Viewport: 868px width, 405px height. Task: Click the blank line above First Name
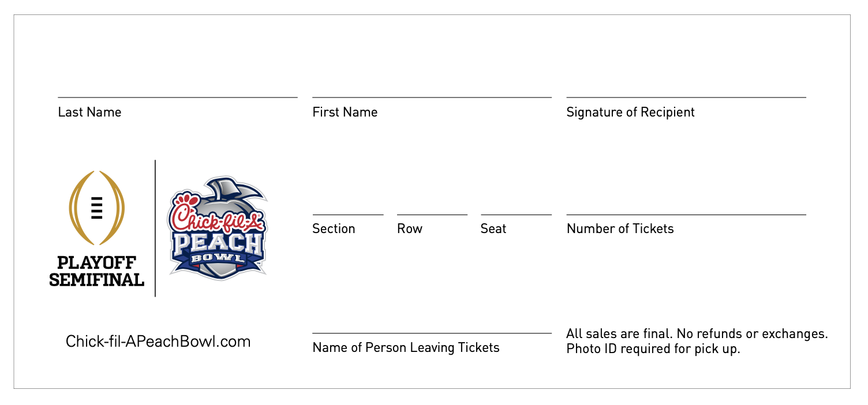pyautogui.click(x=432, y=97)
